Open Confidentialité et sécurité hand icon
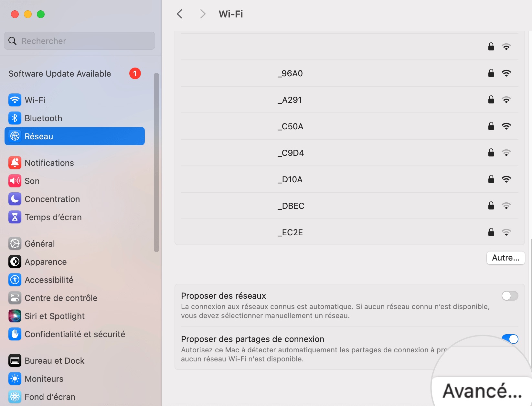This screenshot has height=406, width=532. click(x=15, y=334)
